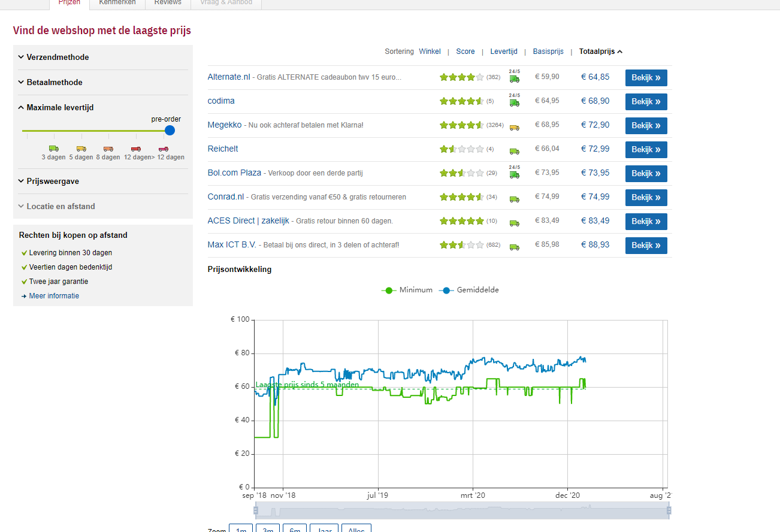Click Bol.com Plaza's 24/5 truck icon

click(514, 173)
